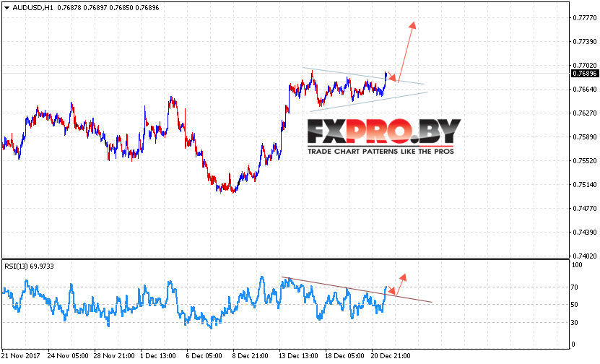
Task: Select the 21 Nov 2017 date label
Action: pos(21,355)
